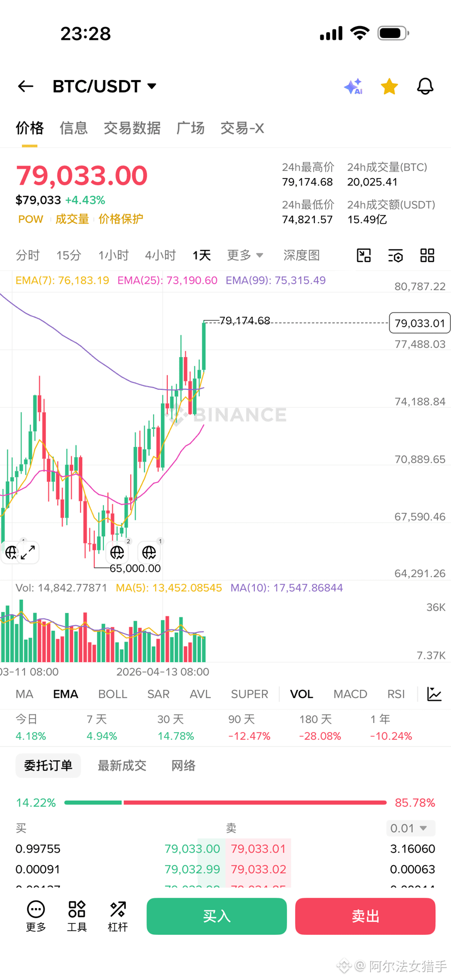
Task: Select the 1小时 chart interval
Action: pos(113,255)
